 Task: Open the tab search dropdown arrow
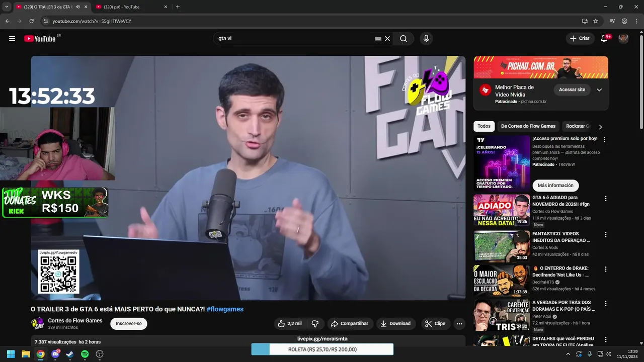[7, 7]
